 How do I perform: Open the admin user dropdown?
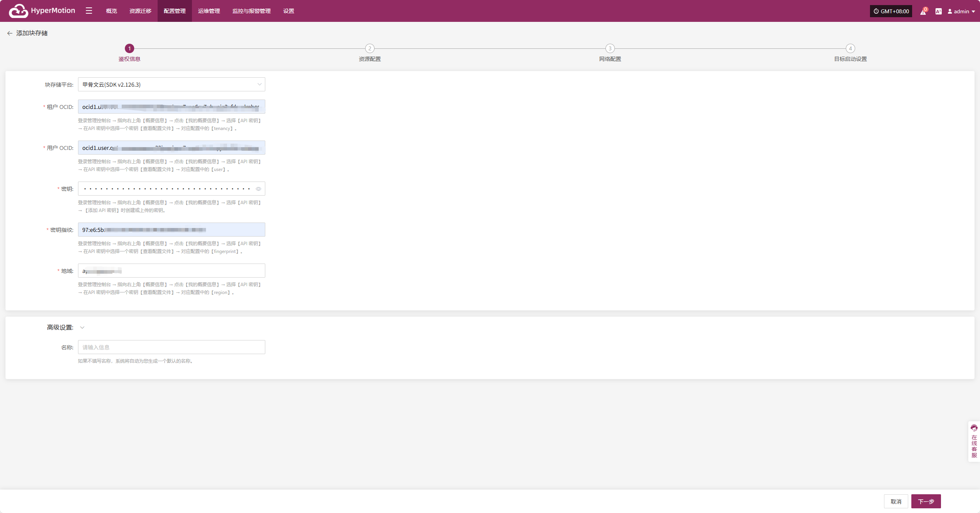point(962,11)
